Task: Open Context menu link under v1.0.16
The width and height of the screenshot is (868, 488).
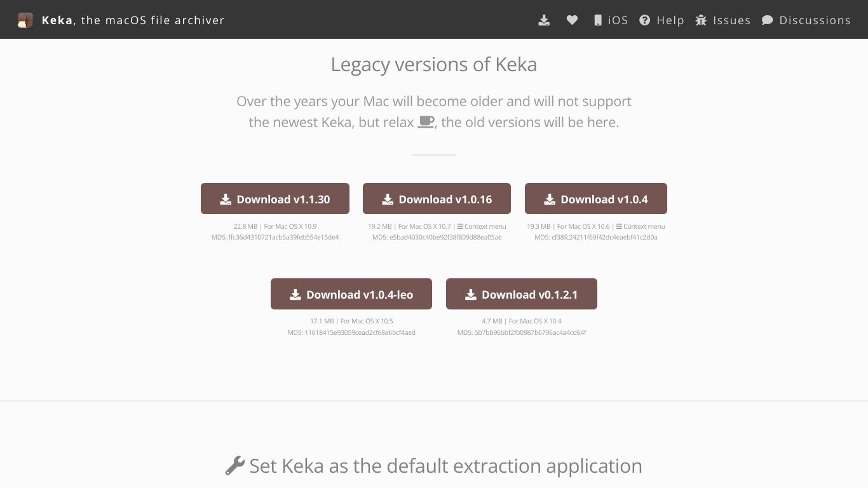Action: [482, 226]
